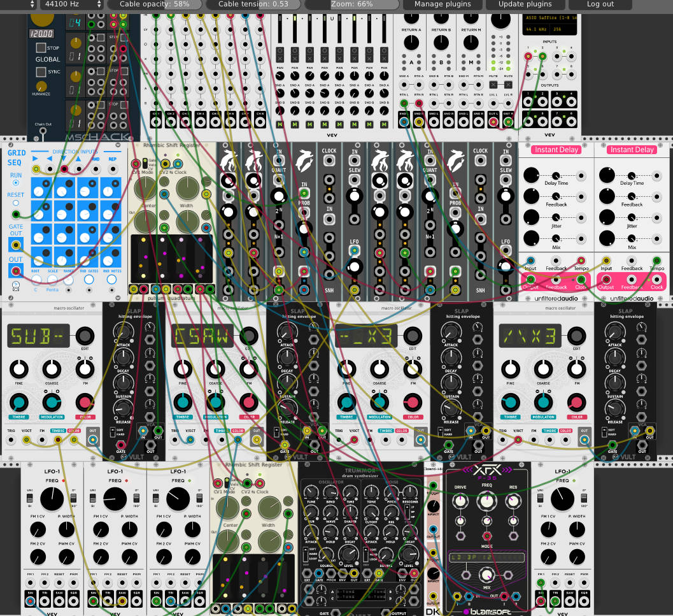Click the Clock jack on right Instant Delay
This screenshot has width=673, height=616.
(656, 280)
